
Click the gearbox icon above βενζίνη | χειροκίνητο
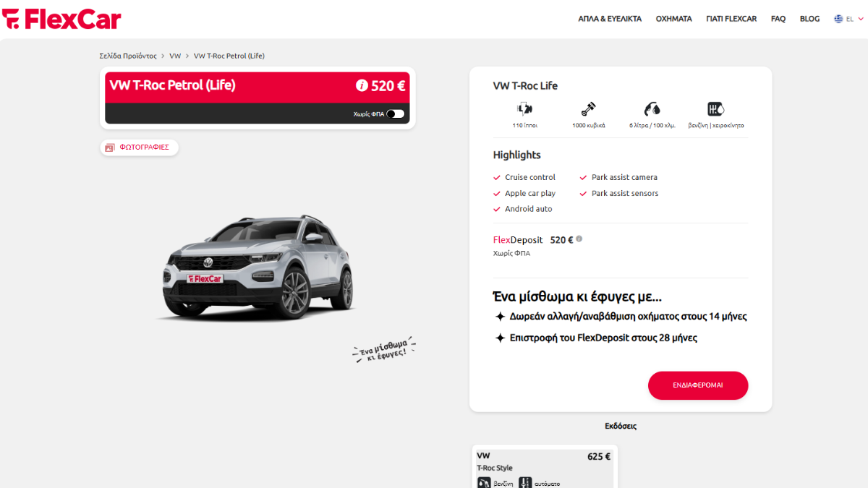click(715, 109)
